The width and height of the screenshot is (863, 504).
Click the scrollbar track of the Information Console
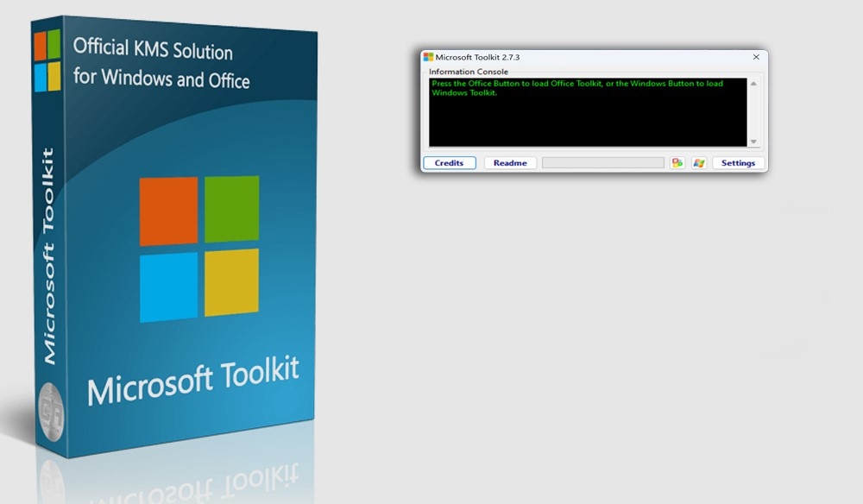point(753,112)
